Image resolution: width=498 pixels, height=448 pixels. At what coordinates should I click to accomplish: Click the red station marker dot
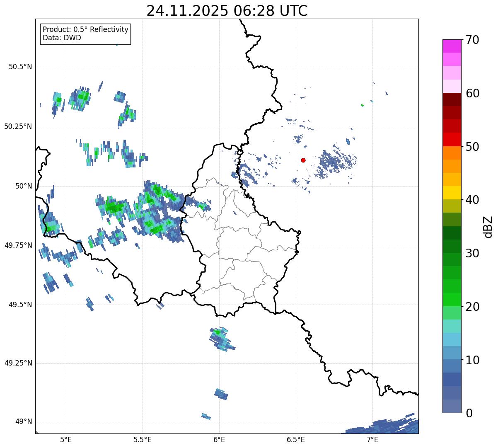(303, 160)
